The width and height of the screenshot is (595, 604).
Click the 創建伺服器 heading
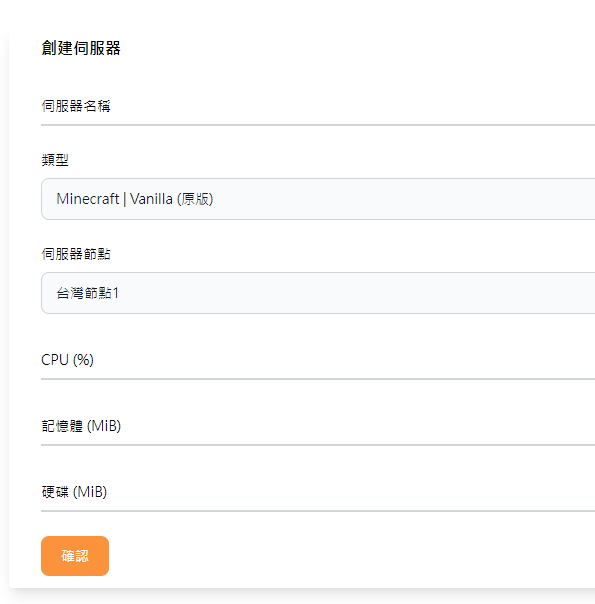click(81, 48)
